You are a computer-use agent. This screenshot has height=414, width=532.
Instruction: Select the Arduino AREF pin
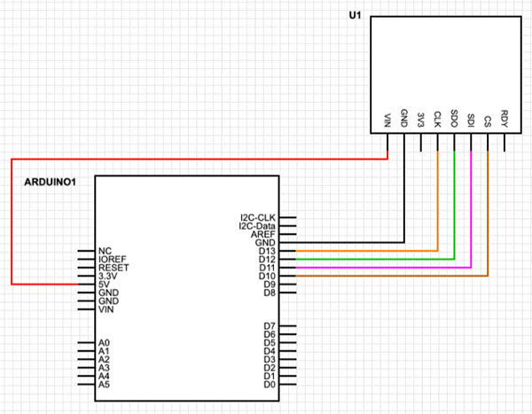(x=264, y=234)
